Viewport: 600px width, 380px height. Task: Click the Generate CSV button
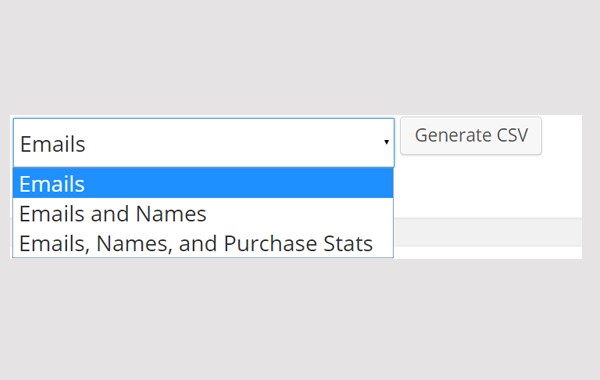coord(471,136)
